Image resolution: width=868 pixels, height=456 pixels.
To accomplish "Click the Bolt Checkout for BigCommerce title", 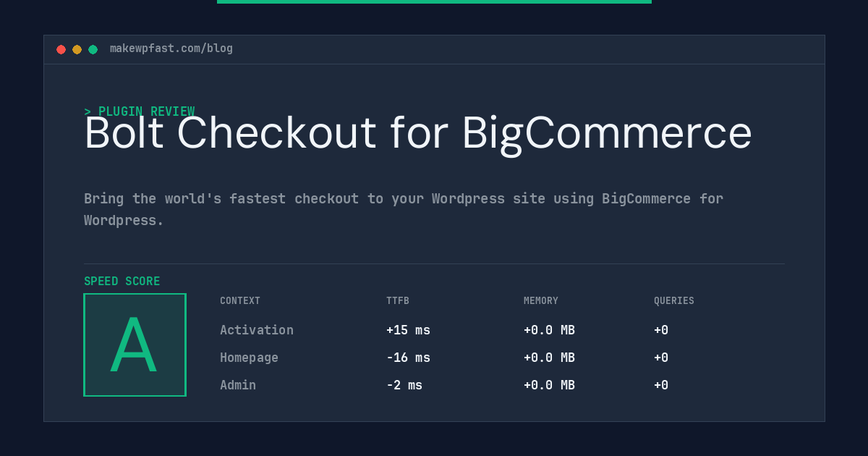I will 418,133.
